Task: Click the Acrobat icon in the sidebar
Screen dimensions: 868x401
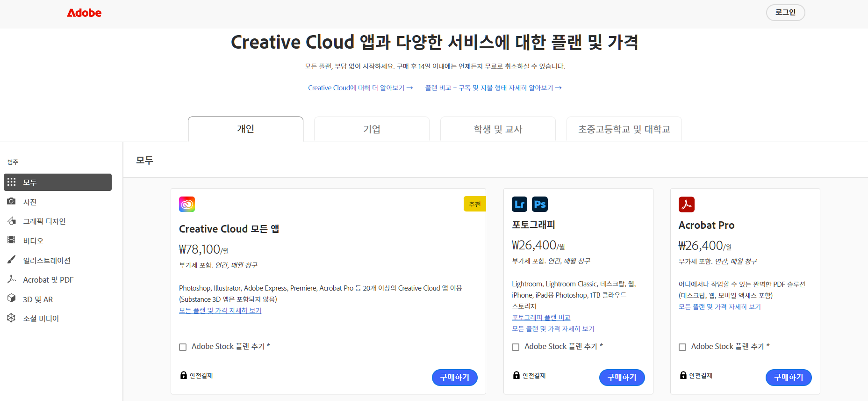Action: coord(12,279)
